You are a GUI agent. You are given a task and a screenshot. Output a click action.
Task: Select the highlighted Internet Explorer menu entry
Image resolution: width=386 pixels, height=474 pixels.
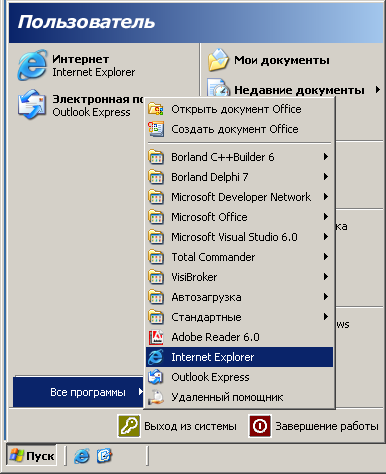[239, 357]
